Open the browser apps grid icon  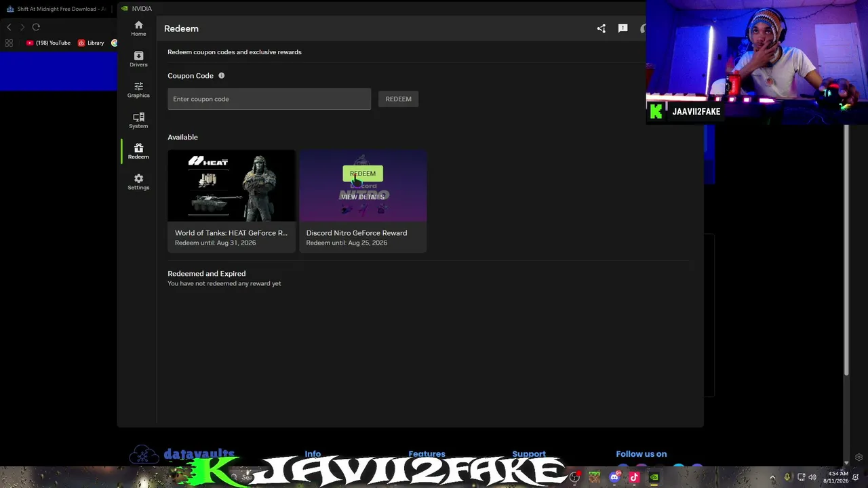tap(9, 43)
